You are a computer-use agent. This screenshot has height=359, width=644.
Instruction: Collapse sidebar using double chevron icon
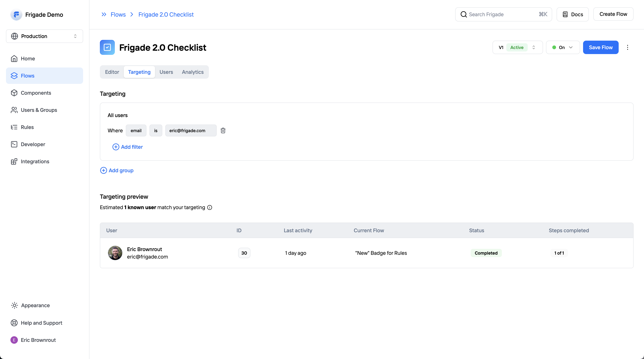tap(104, 15)
